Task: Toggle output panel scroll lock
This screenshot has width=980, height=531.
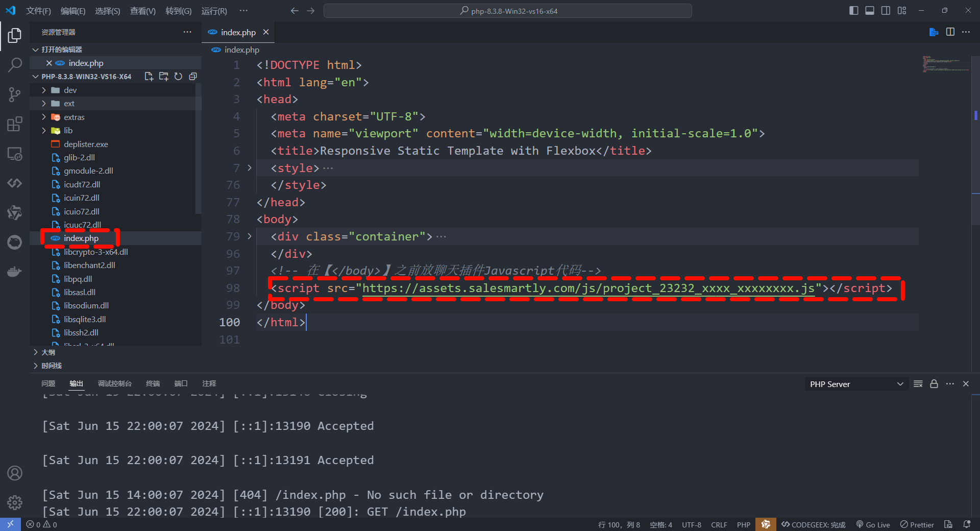Action: coord(934,384)
